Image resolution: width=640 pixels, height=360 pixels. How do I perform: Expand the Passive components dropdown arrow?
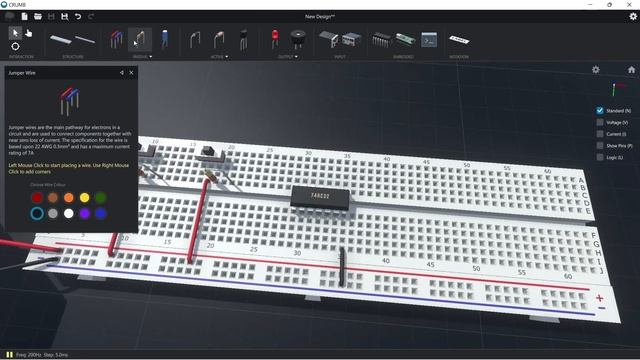[x=151, y=57]
